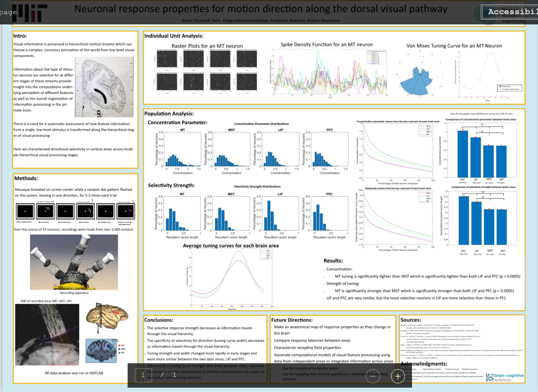Click the MT concentration histogram
The width and height of the screenshot is (538, 392).
coord(182,150)
